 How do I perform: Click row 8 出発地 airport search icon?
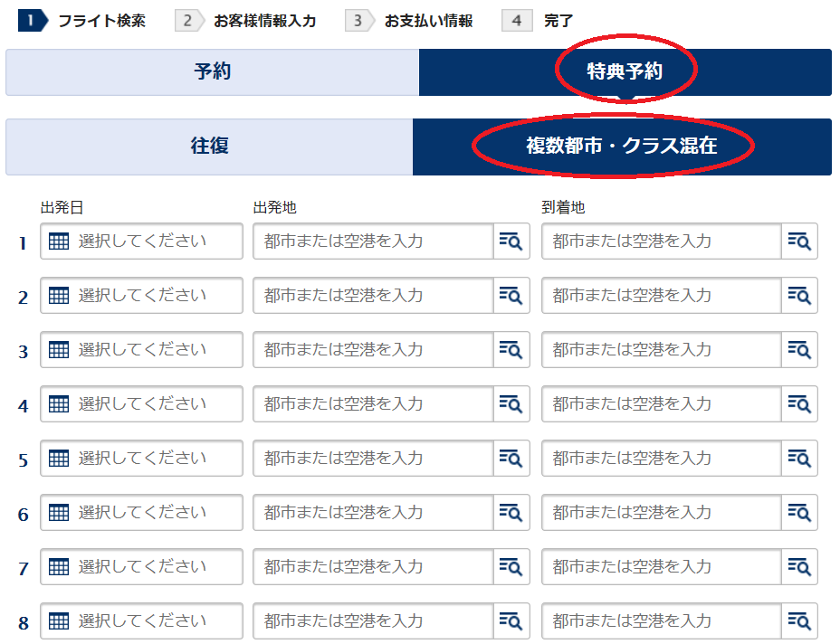click(511, 621)
